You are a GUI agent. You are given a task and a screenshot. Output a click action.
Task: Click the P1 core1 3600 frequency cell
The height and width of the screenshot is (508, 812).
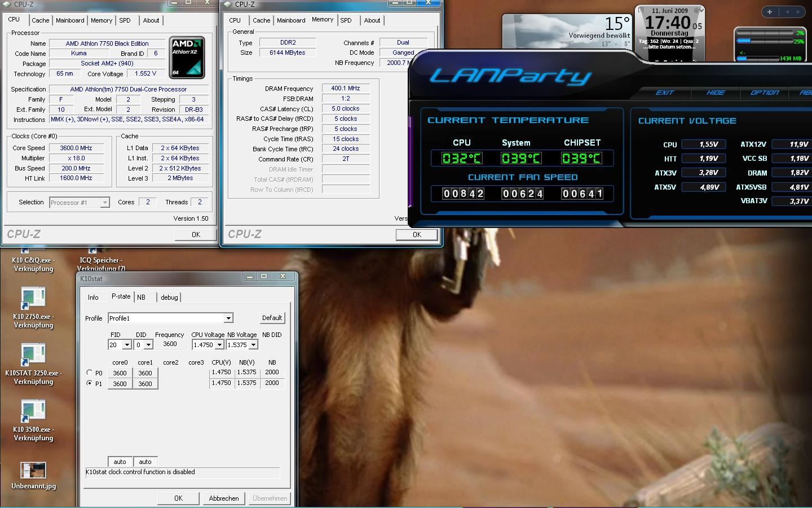[x=145, y=384]
